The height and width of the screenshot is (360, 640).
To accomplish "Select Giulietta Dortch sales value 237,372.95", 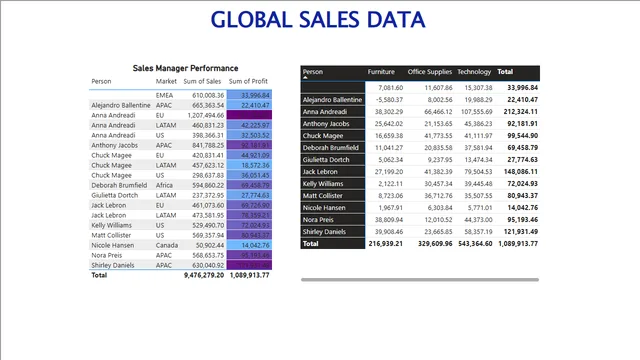I will coord(208,196).
